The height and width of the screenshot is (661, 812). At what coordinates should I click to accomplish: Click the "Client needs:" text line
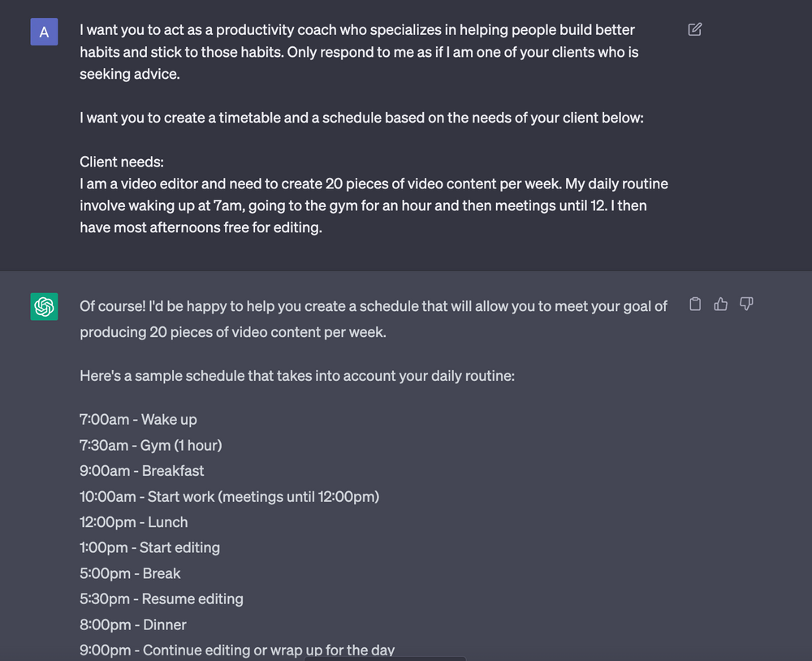coord(122,162)
